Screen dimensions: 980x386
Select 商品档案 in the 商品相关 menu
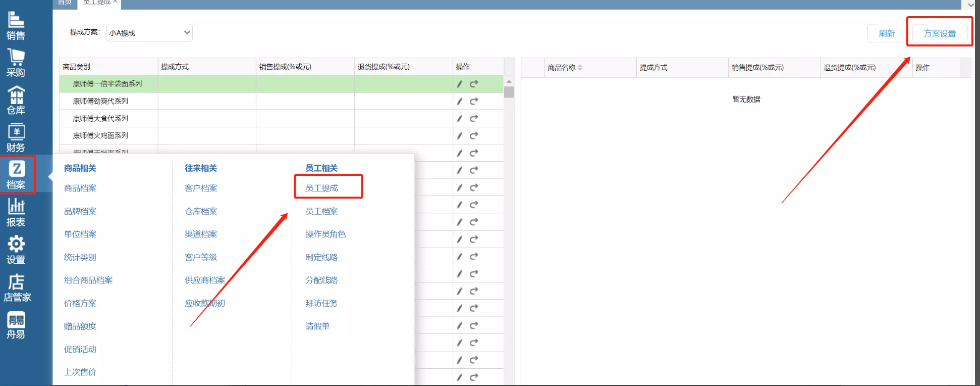80,188
